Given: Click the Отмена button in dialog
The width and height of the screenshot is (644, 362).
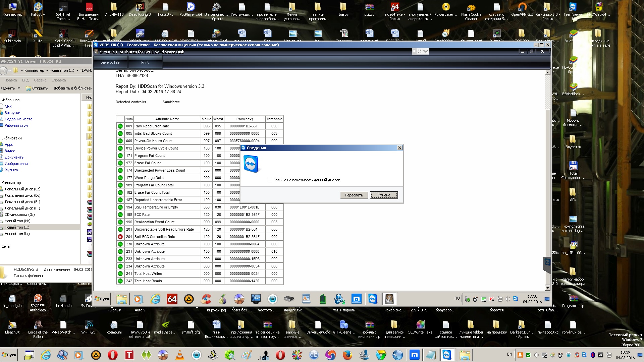Looking at the screenshot, I should click(x=384, y=195).
